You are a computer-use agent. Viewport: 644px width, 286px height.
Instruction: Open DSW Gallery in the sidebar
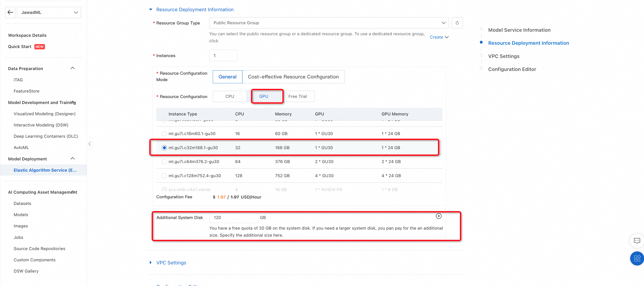click(26, 271)
